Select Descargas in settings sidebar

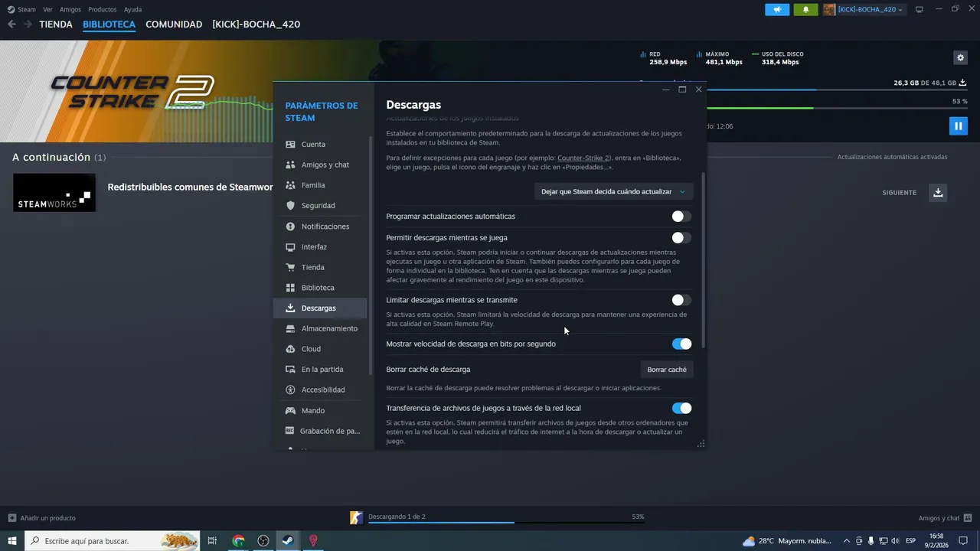point(320,308)
